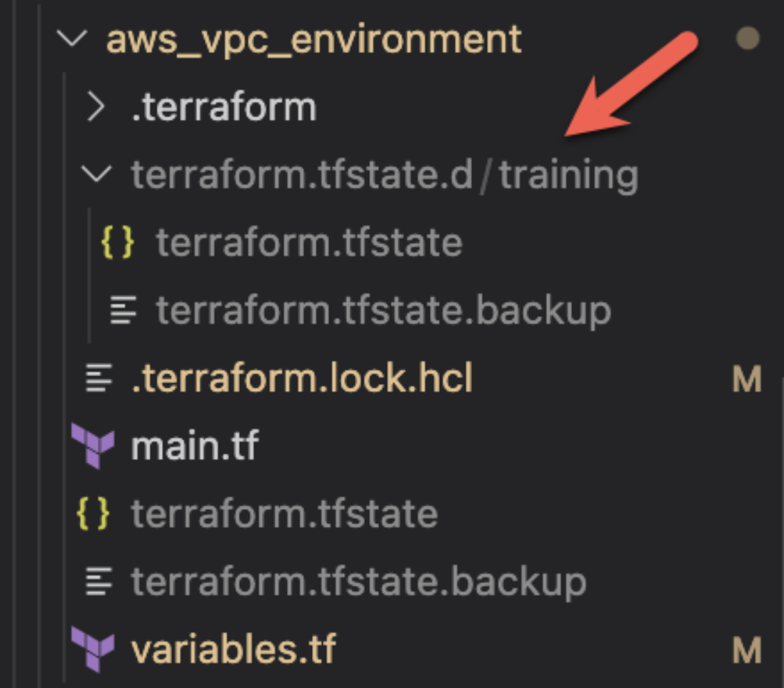Screen dimensions: 784x688
Task: Click the Terraform icon beside main.tf
Action: coord(93,445)
